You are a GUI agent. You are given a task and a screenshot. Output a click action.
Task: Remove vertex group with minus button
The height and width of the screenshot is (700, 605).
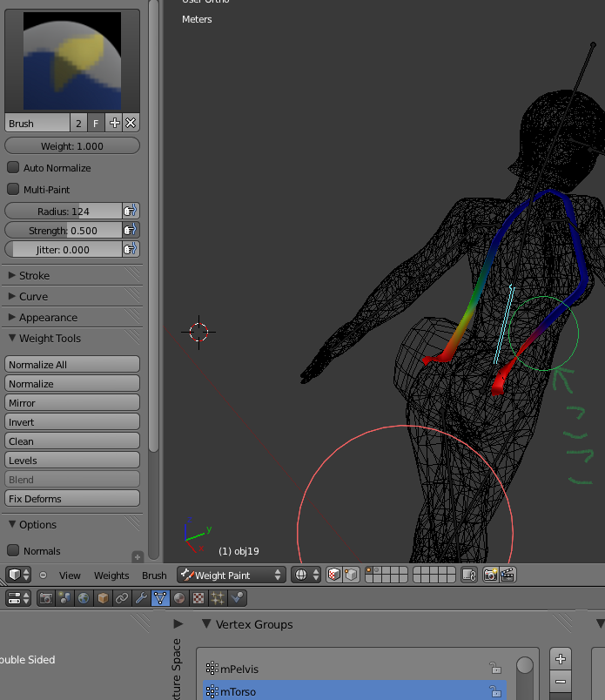coord(561,682)
